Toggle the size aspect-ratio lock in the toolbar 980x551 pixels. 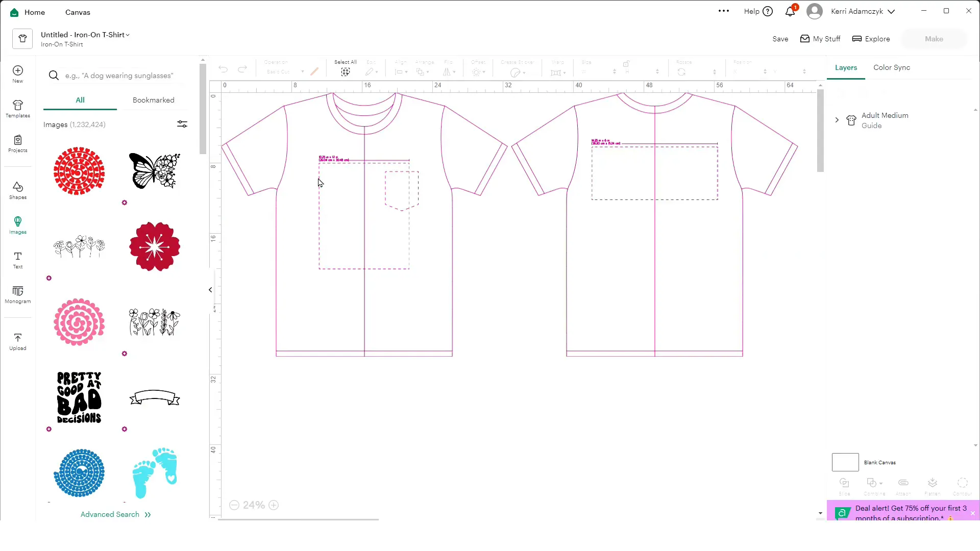pyautogui.click(x=626, y=64)
